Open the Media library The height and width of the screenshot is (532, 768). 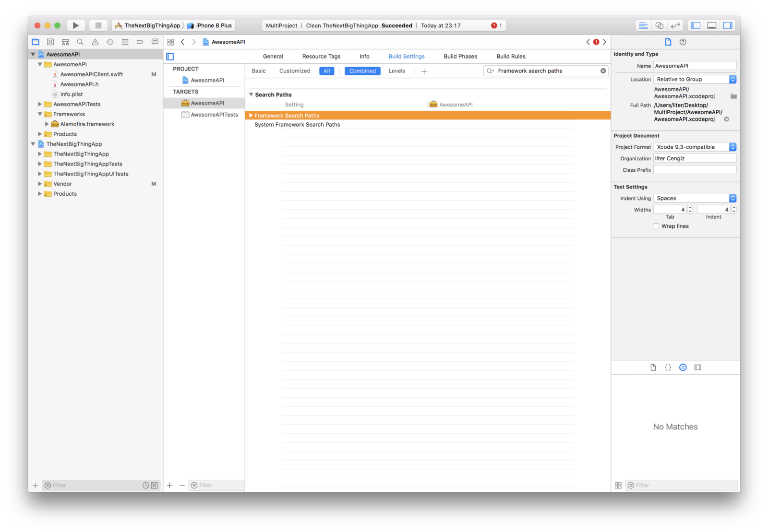(x=697, y=367)
